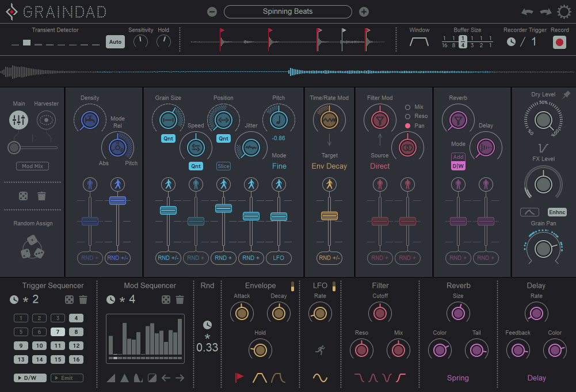
Task: Click the Grain Size modulation slider handle
Action: [168, 210]
